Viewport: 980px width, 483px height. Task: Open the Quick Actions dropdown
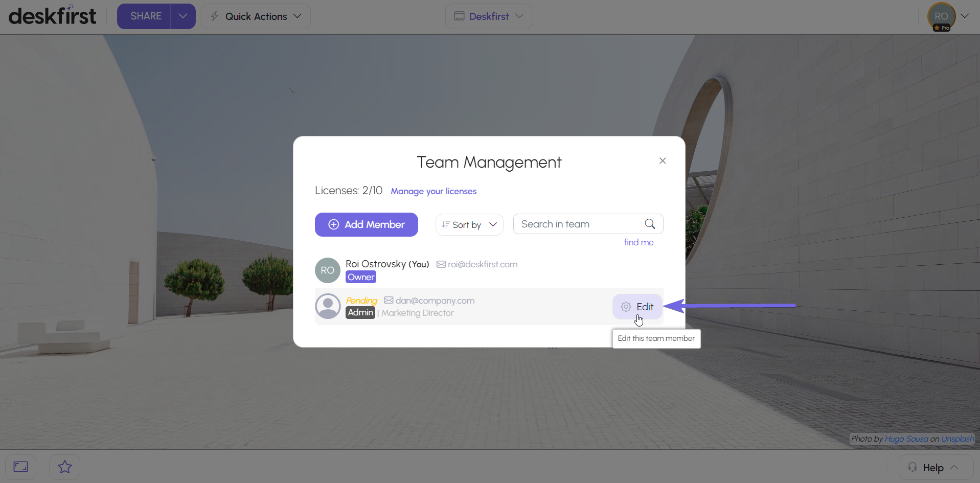click(256, 16)
